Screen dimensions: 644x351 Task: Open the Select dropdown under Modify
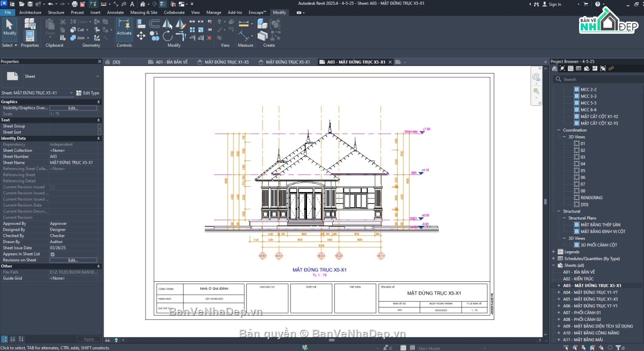9,45
